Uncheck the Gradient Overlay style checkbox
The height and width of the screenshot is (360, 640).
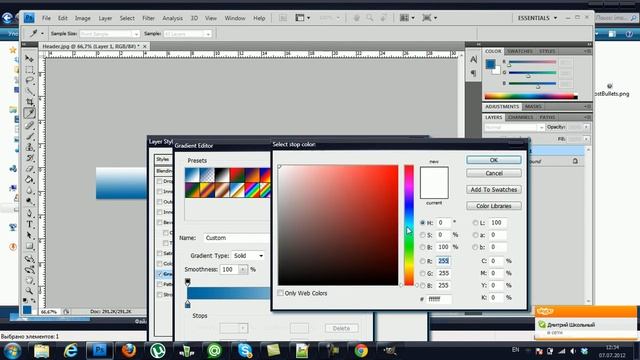160,274
